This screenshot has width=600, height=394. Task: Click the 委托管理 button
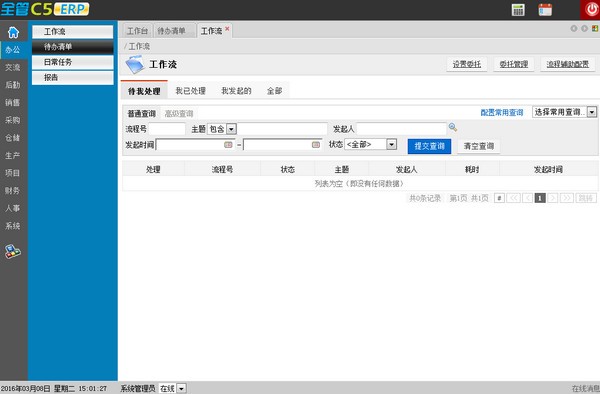tap(514, 64)
